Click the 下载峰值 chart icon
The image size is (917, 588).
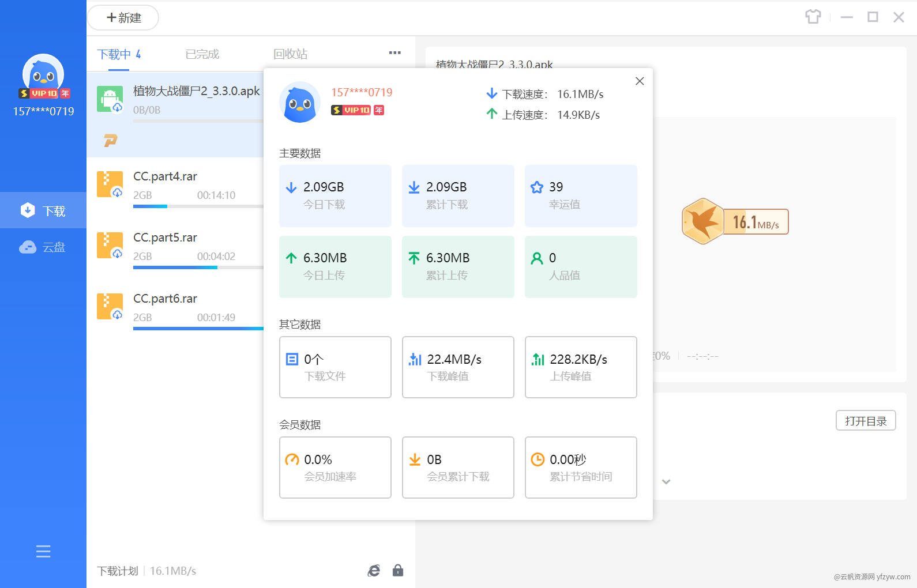(415, 359)
